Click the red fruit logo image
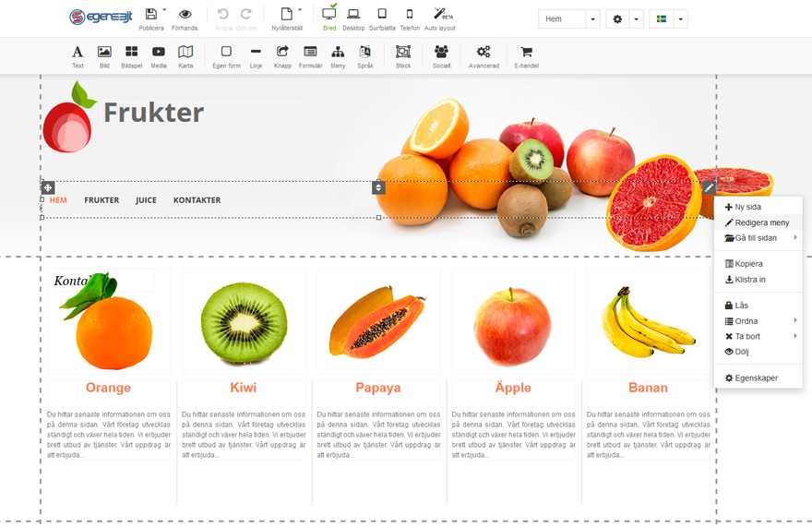Viewport: 812px width, 528px height. (x=69, y=116)
